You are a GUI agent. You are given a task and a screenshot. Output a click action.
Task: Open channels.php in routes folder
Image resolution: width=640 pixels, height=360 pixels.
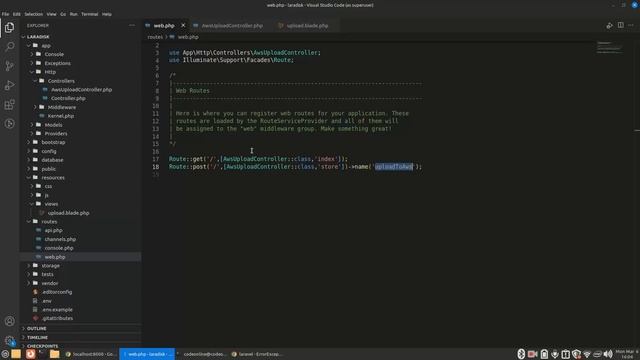tap(60, 239)
